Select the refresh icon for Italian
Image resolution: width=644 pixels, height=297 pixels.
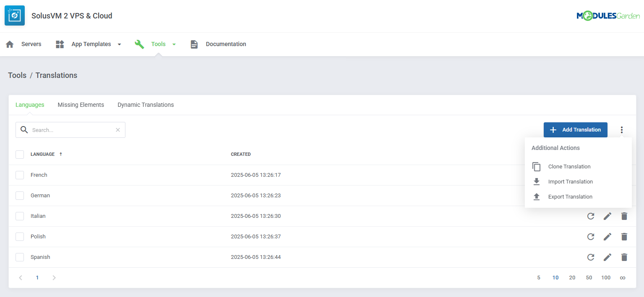point(591,216)
